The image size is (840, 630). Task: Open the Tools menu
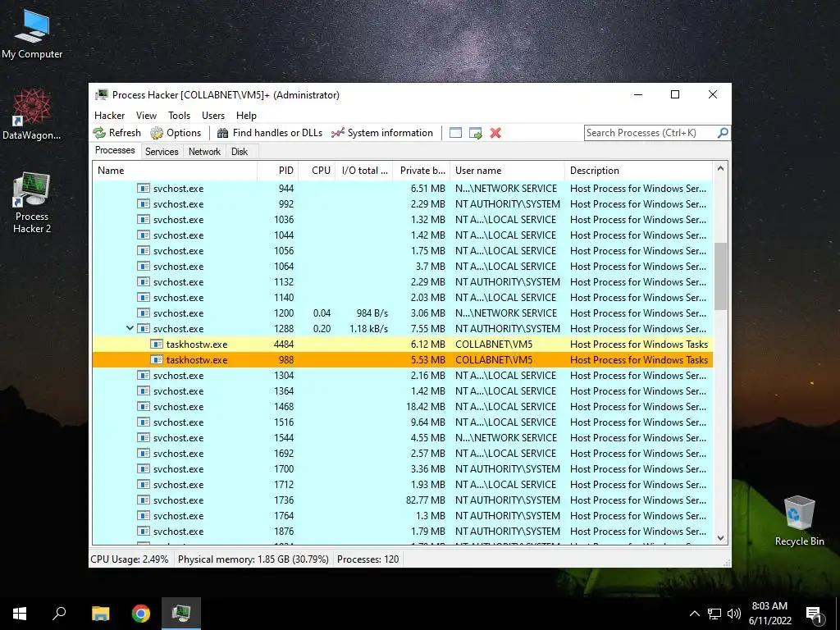tap(179, 115)
